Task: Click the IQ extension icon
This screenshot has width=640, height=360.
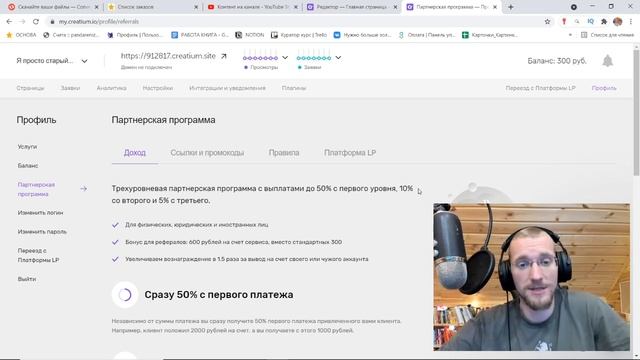Action: coord(591,22)
